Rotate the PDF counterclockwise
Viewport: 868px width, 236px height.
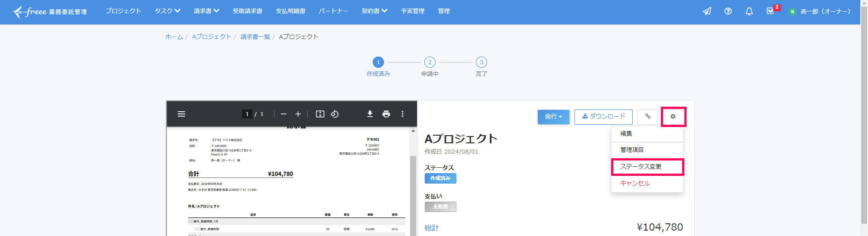[335, 114]
